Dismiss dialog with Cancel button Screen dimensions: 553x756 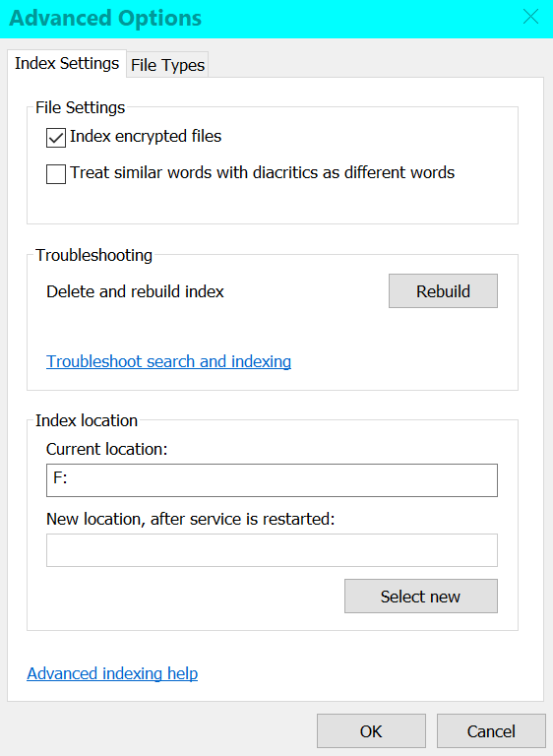[x=491, y=731]
